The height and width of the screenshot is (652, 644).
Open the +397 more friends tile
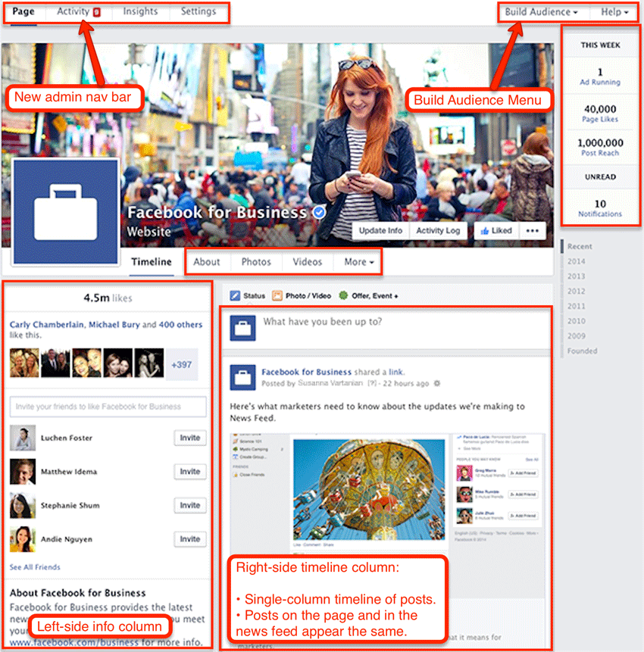181,365
